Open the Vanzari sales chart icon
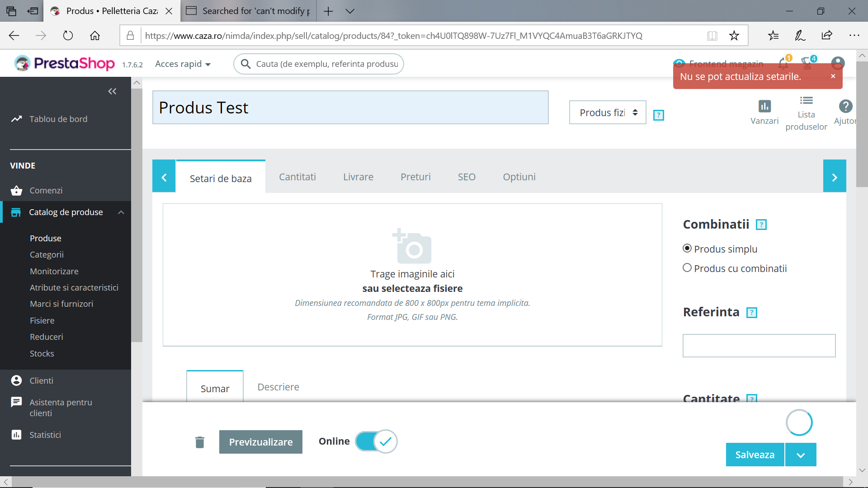Screen dimensions: 868x488 tap(764, 107)
